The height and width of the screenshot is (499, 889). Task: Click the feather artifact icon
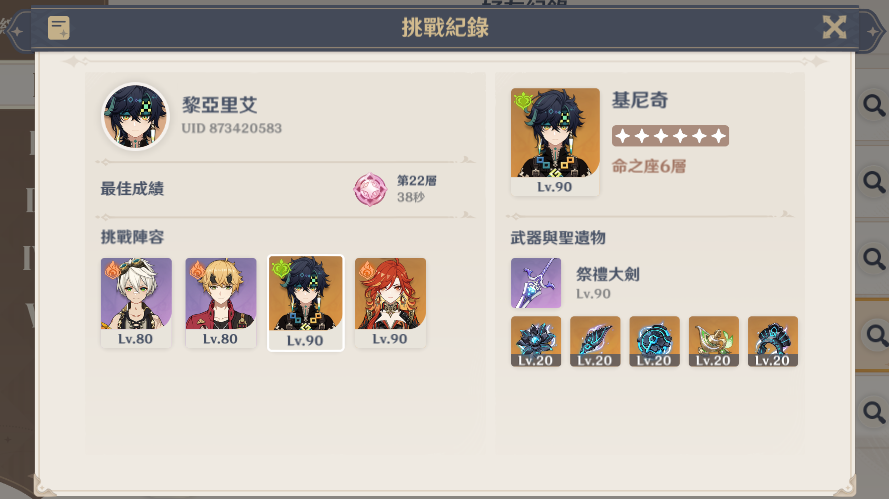pyautogui.click(x=595, y=341)
